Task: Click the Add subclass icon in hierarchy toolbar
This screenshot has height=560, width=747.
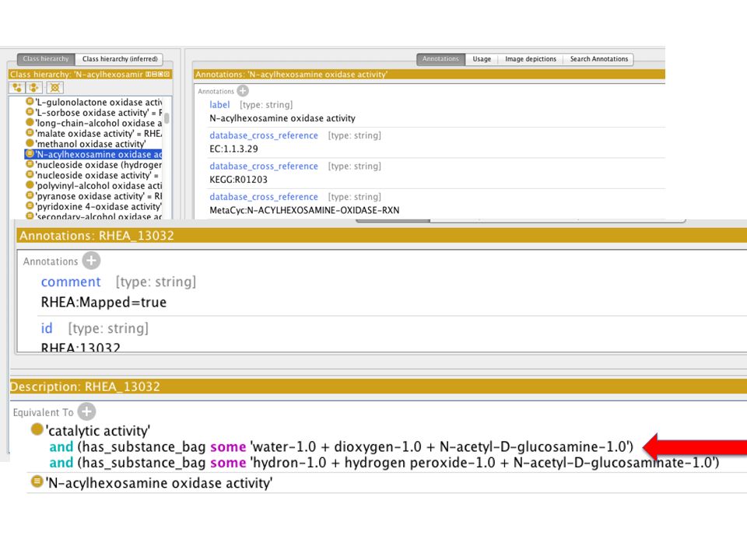Action: click(x=17, y=88)
